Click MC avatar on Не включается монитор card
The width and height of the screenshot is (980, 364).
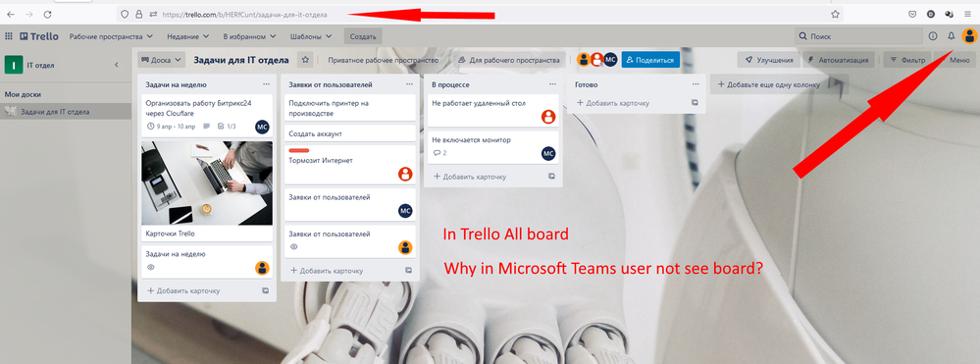tap(548, 153)
